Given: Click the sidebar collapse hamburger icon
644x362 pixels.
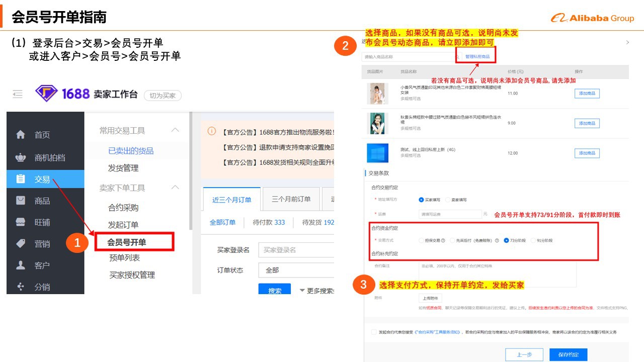Looking at the screenshot, I should tap(18, 94).
